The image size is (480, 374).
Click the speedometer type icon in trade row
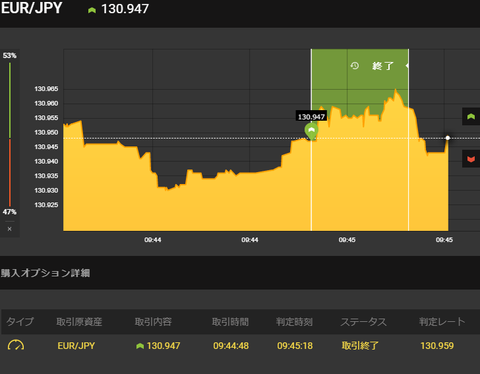pyautogui.click(x=16, y=345)
